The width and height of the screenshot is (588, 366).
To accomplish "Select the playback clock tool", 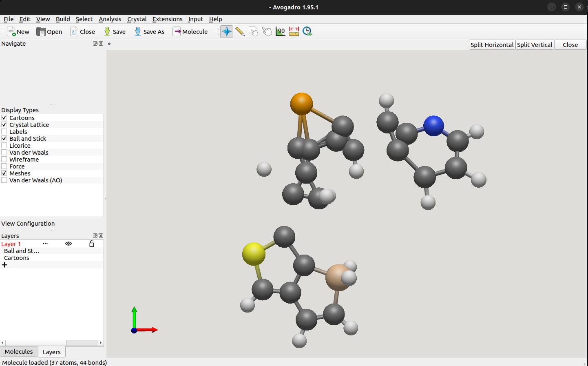I will (x=307, y=31).
